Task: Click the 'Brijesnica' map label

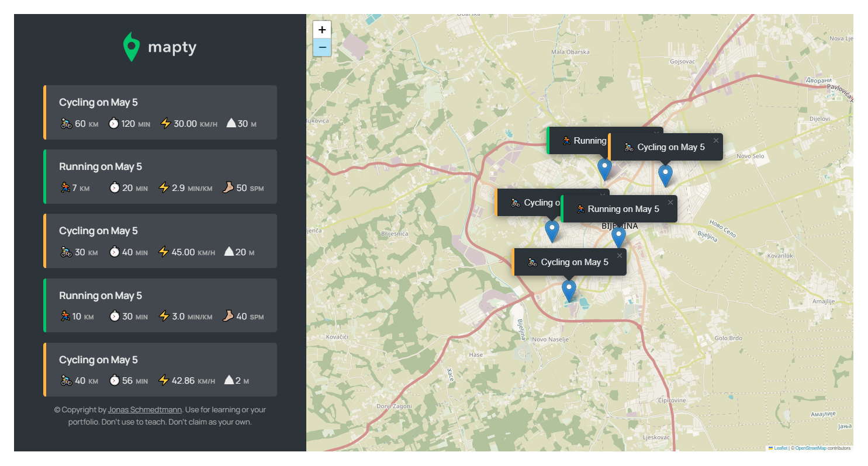Action: pyautogui.click(x=395, y=234)
